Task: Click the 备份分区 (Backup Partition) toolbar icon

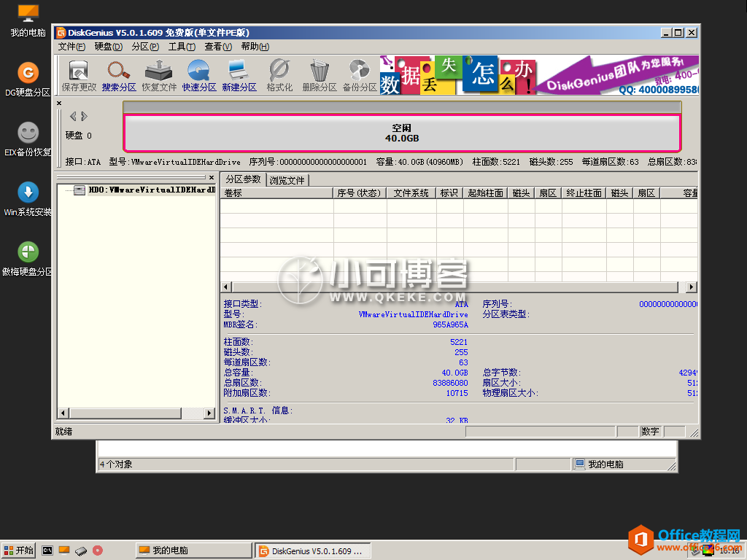Action: point(360,76)
